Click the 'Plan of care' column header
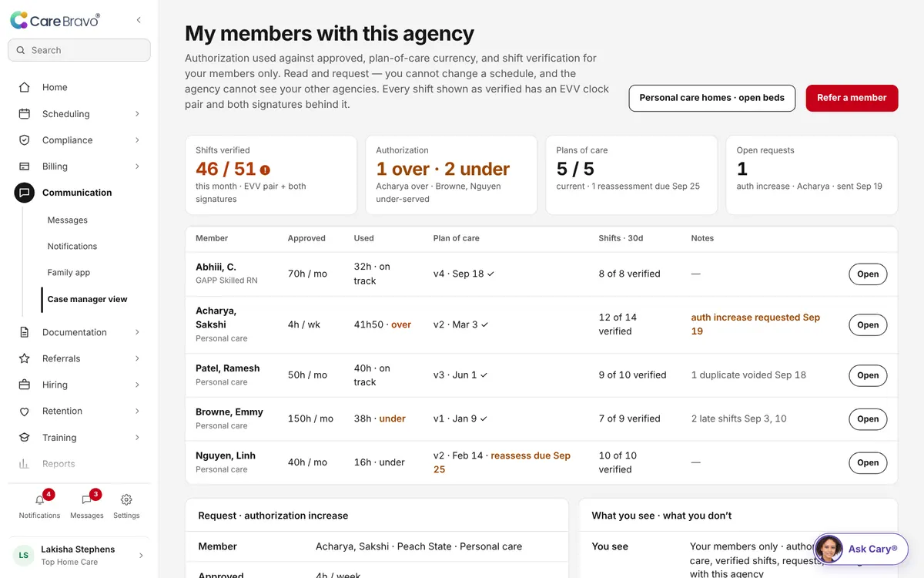 pyautogui.click(x=457, y=238)
